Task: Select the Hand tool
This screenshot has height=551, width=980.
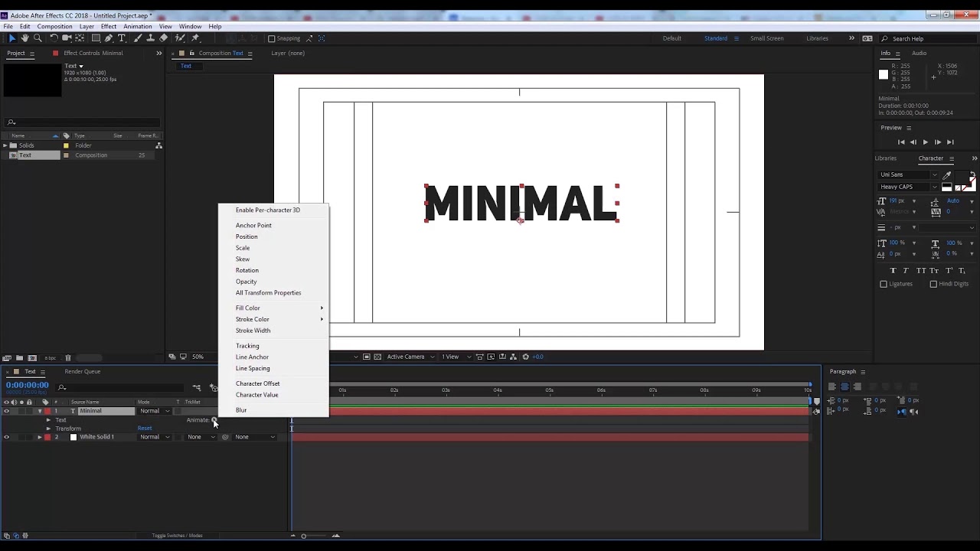Action: point(24,38)
